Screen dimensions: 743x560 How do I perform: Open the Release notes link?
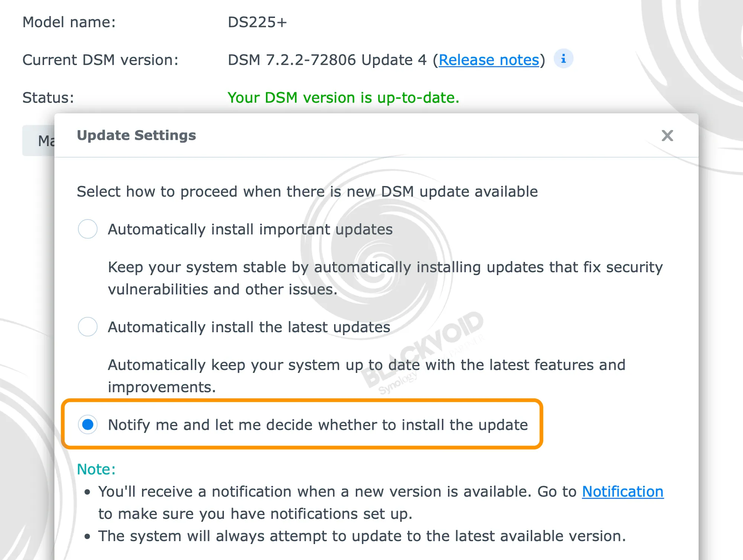[x=489, y=60]
